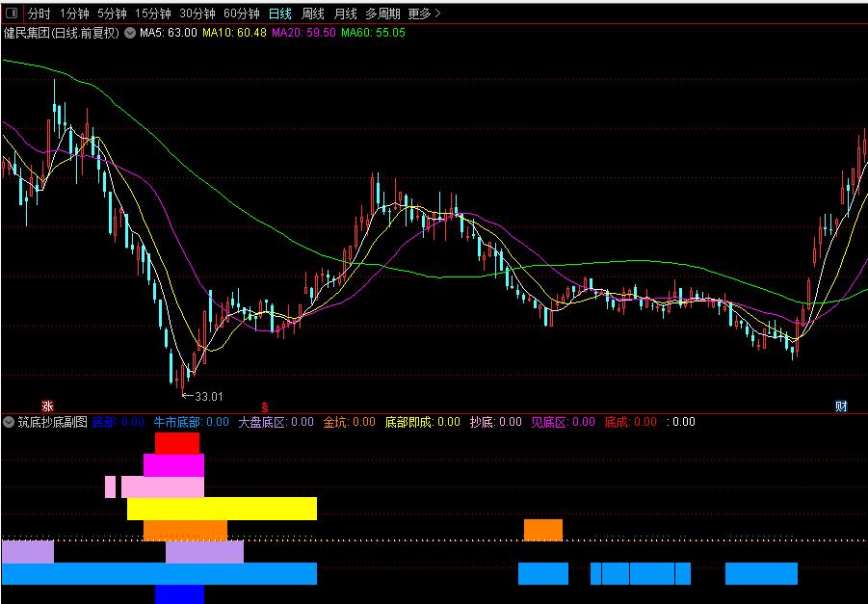Click the red $ marker icon
The height and width of the screenshot is (604, 868).
pyautogui.click(x=265, y=406)
